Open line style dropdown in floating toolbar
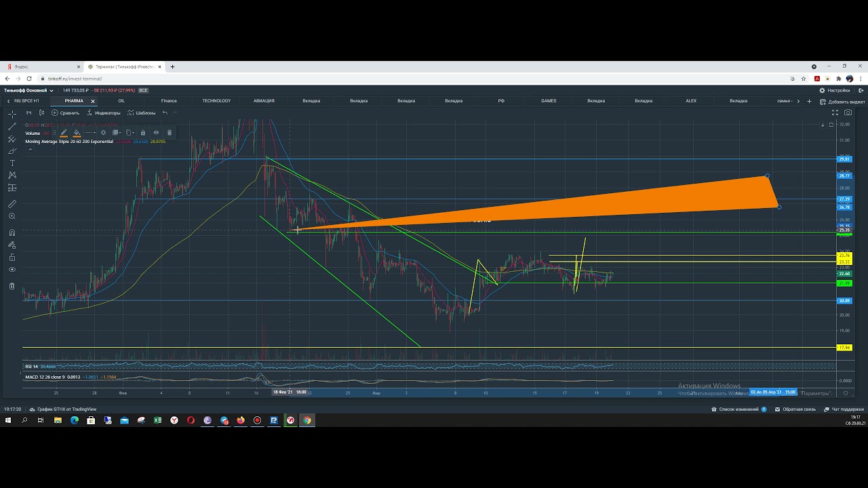 91,133
